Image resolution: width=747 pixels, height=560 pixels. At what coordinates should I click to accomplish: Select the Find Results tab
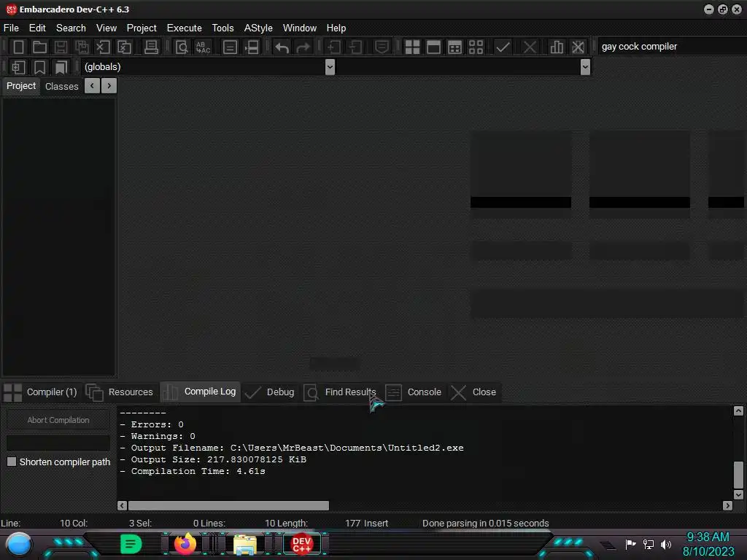click(341, 392)
